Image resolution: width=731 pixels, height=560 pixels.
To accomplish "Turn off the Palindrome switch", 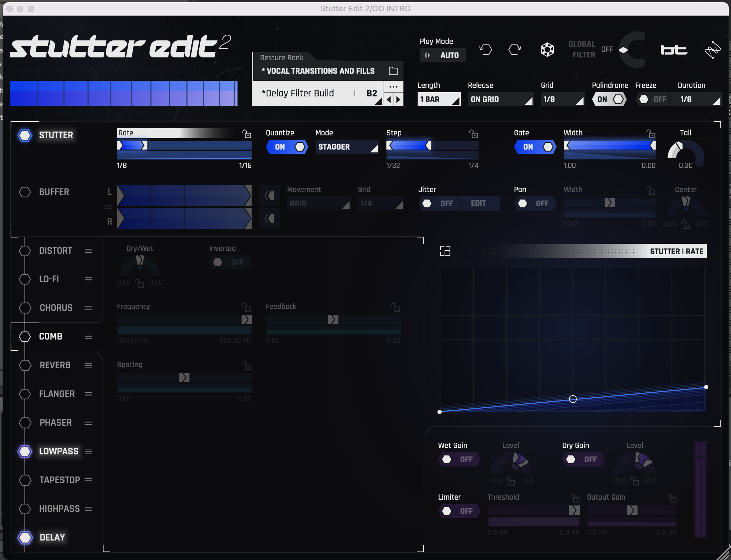I will pyautogui.click(x=609, y=99).
